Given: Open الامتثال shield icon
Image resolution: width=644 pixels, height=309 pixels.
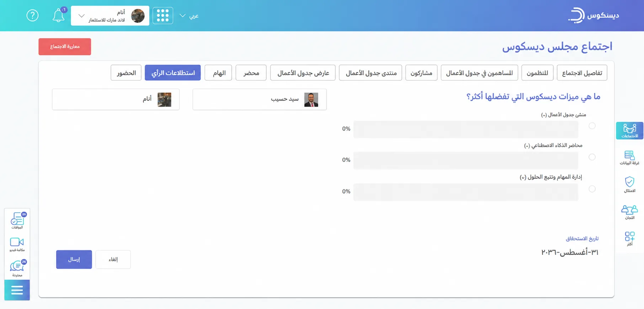Looking at the screenshot, I should coord(629,184).
